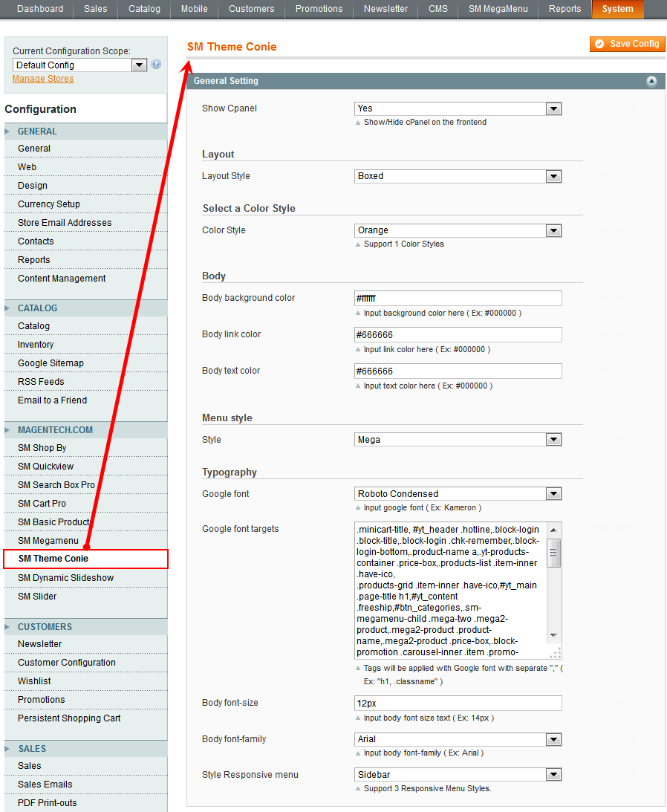
Task: Open SM Slider configuration
Action: click(85, 597)
